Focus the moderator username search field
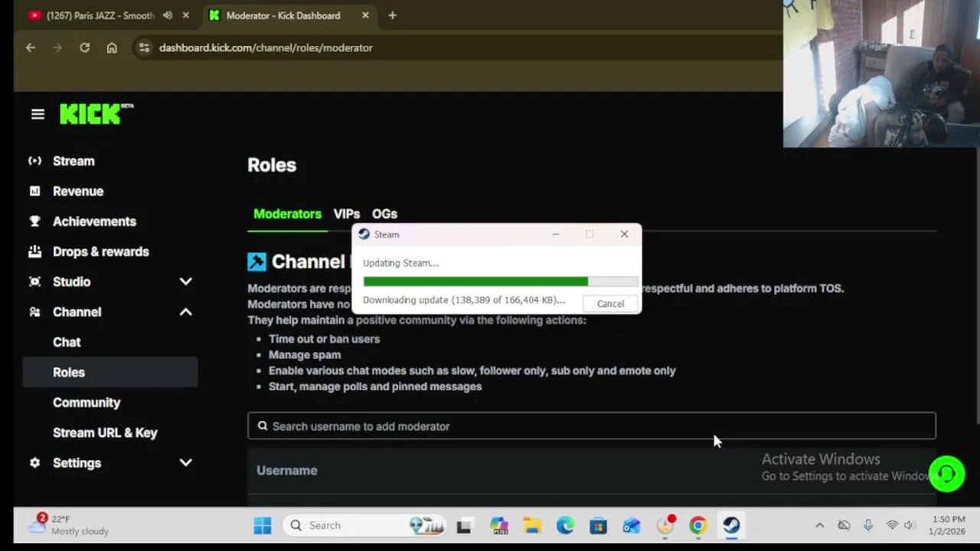This screenshot has height=551, width=980. 591,426
